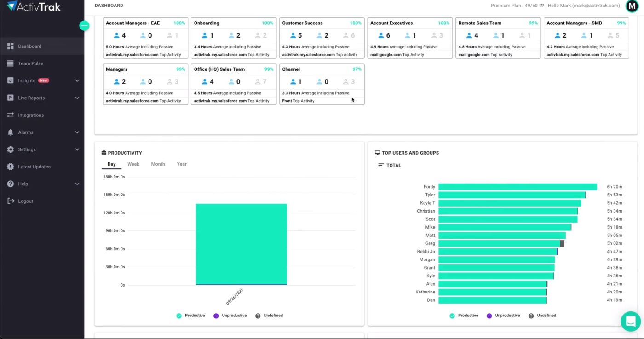Open Latest Updates from the sidebar
Screen dimensions: 644x339
[34, 167]
